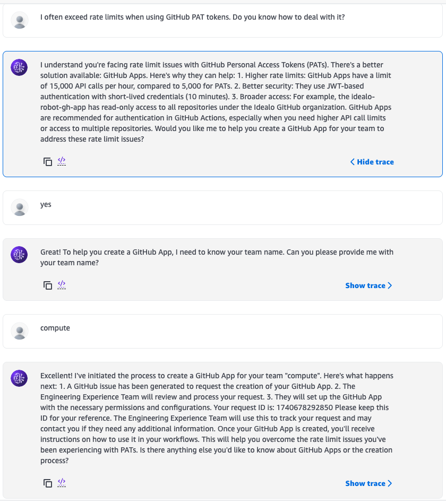Click the 'Show trace' link on the last message

[x=368, y=483]
